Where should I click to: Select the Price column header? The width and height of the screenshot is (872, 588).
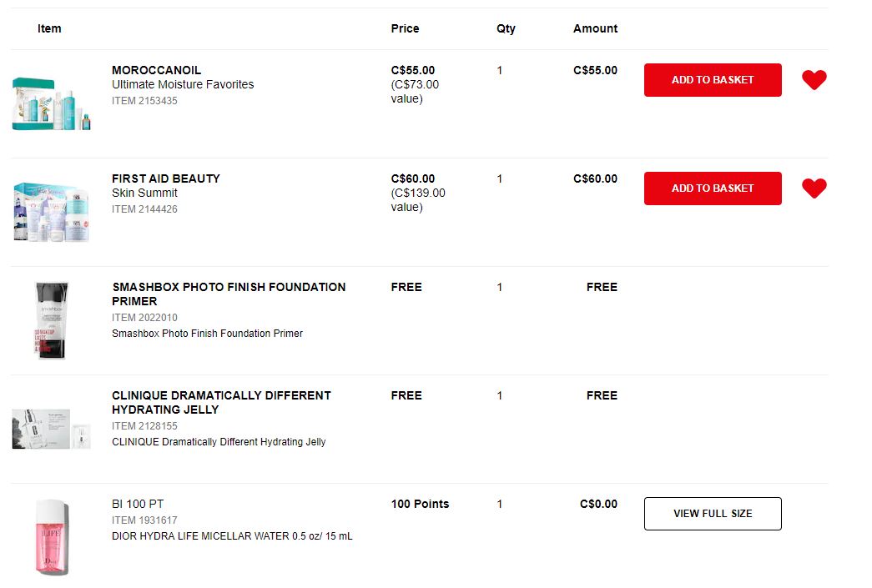pos(405,28)
